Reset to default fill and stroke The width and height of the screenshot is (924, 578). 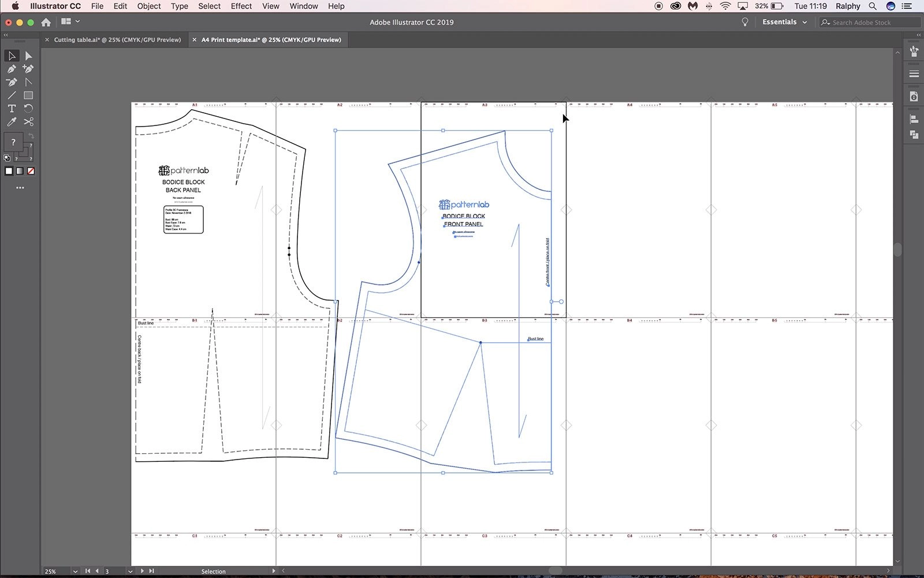tap(7, 158)
